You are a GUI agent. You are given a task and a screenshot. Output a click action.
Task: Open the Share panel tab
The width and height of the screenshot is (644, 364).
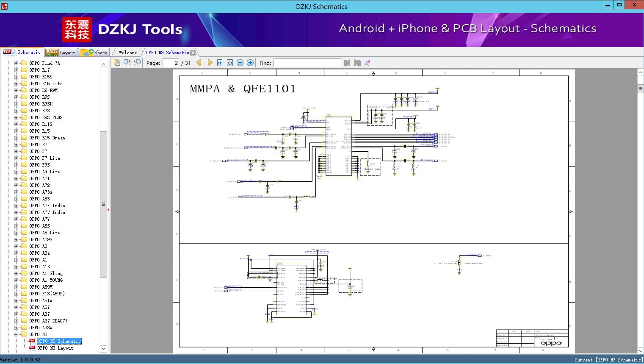[94, 53]
